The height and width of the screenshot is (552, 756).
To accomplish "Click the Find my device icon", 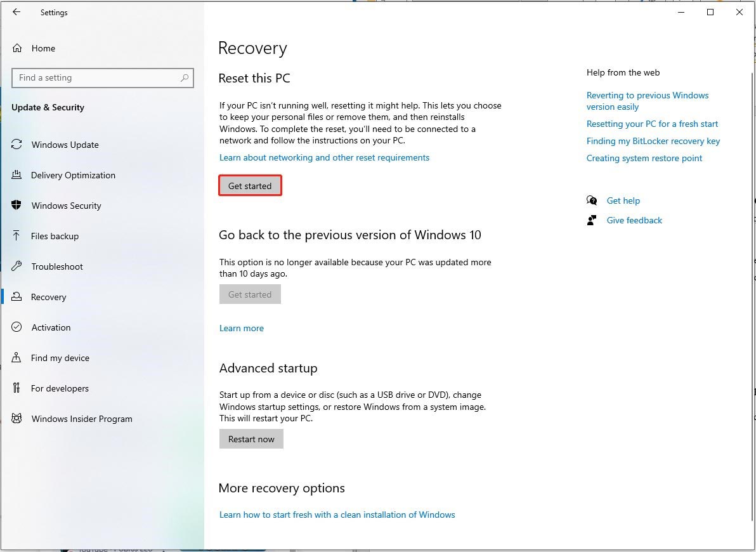I will pyautogui.click(x=16, y=357).
